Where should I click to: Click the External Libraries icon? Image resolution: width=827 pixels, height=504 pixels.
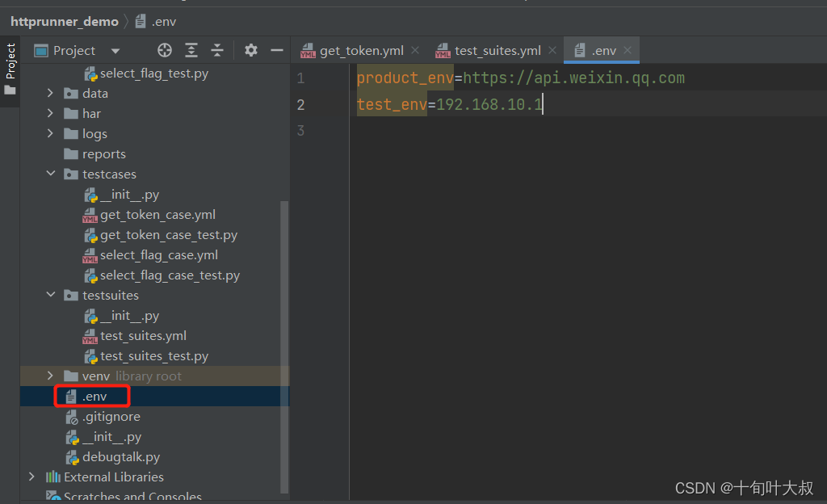(52, 477)
